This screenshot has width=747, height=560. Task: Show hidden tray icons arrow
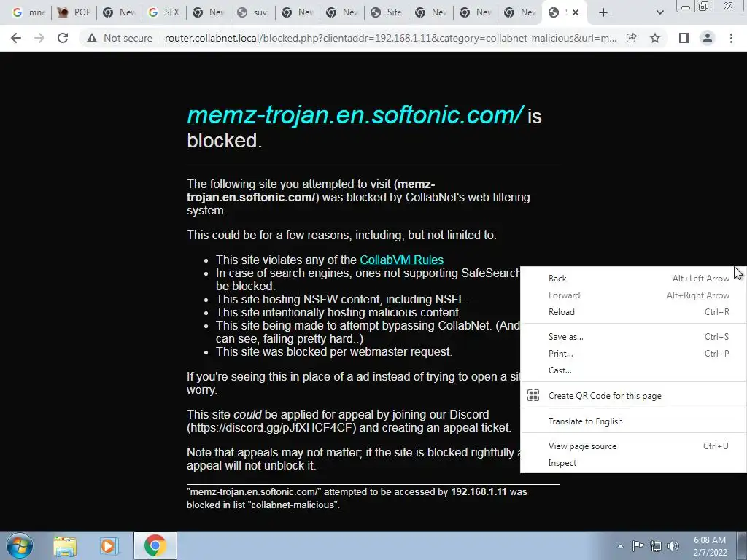point(620,546)
